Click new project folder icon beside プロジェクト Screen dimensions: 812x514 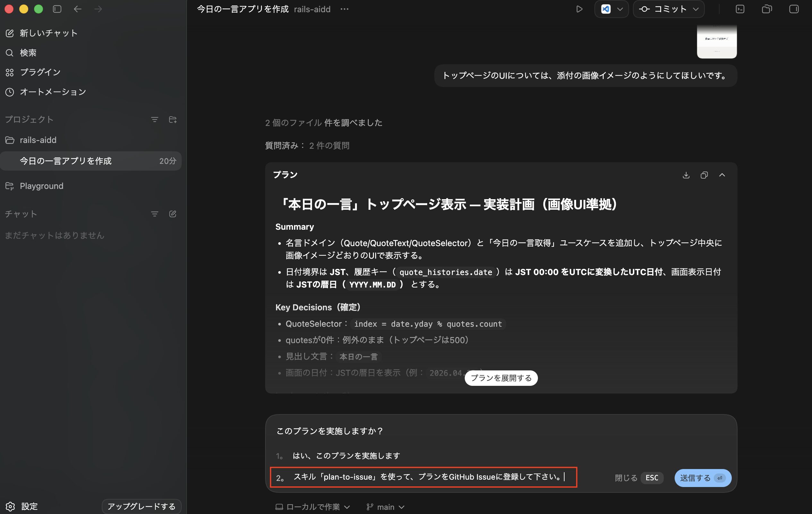[173, 120]
